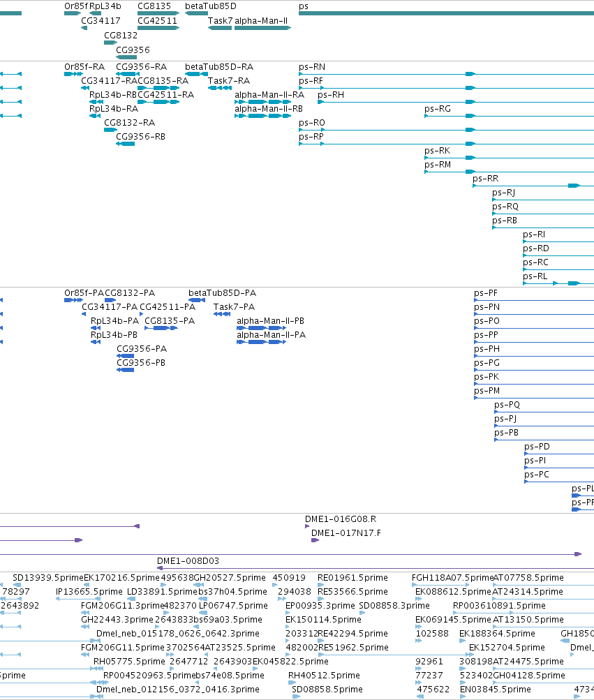Select the ps-RH transcript label
This screenshot has height=700, width=594.
click(331, 95)
